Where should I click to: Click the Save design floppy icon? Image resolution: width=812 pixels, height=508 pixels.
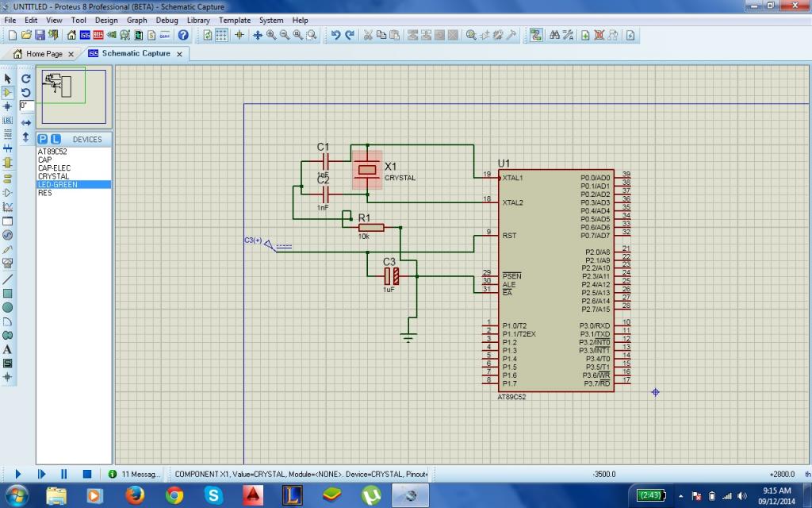40,35
